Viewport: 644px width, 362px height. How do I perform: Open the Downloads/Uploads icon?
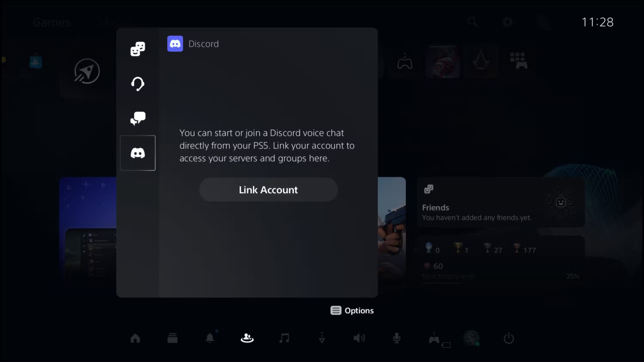point(322,338)
